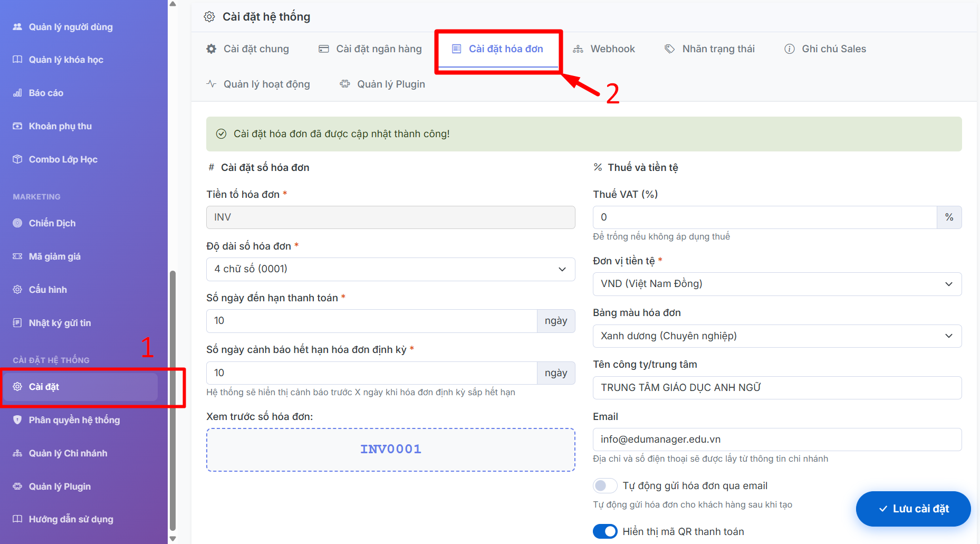
Task: Open the invoice number length dropdown
Action: (x=390, y=269)
